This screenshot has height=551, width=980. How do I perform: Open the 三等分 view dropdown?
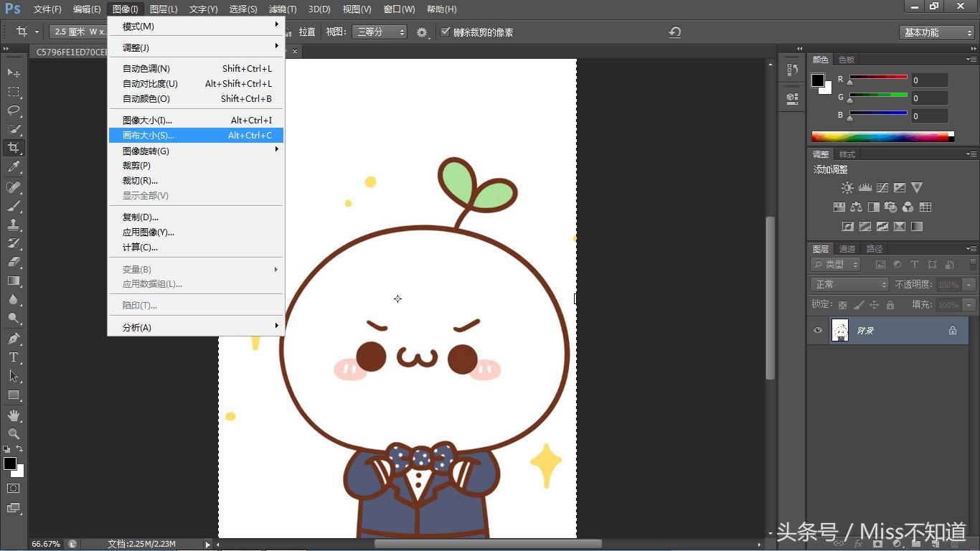tap(380, 32)
